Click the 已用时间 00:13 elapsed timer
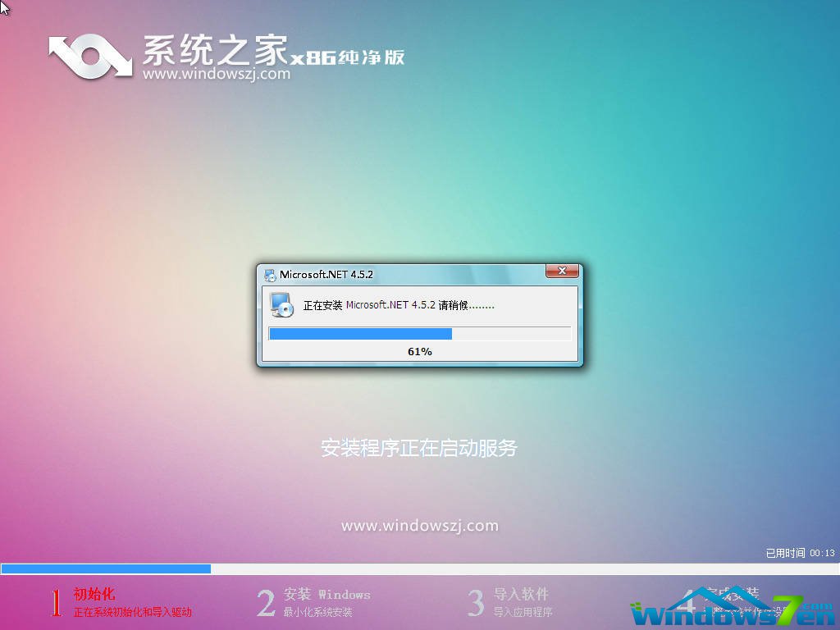 pos(798,554)
